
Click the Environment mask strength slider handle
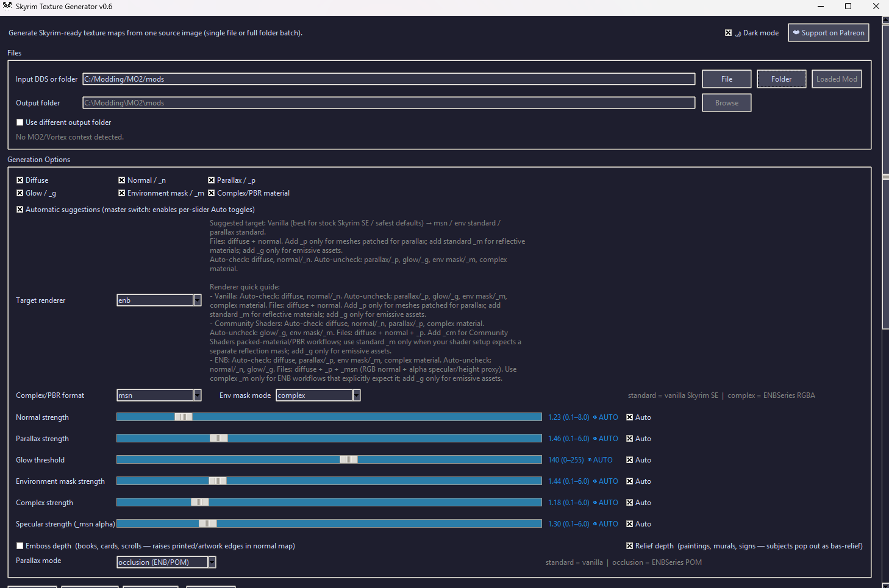218,481
